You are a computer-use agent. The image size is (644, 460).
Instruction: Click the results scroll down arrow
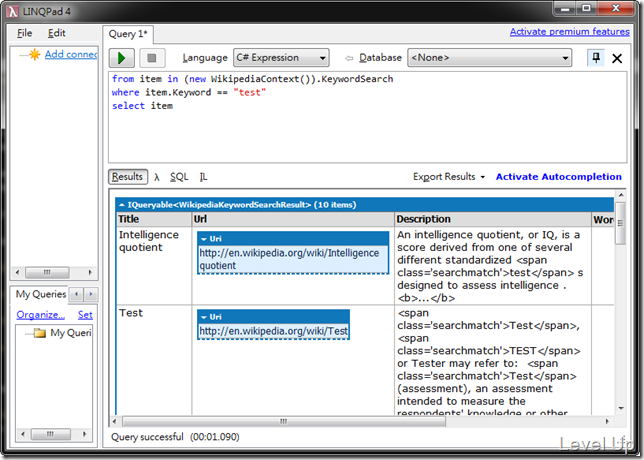pyautogui.click(x=621, y=408)
